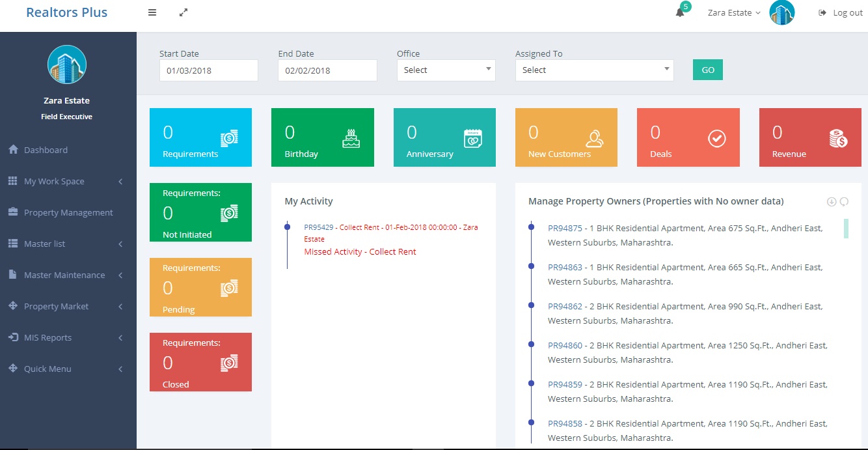Image resolution: width=868 pixels, height=450 pixels.
Task: Click the coins icon on Revenue card
Action: (839, 138)
